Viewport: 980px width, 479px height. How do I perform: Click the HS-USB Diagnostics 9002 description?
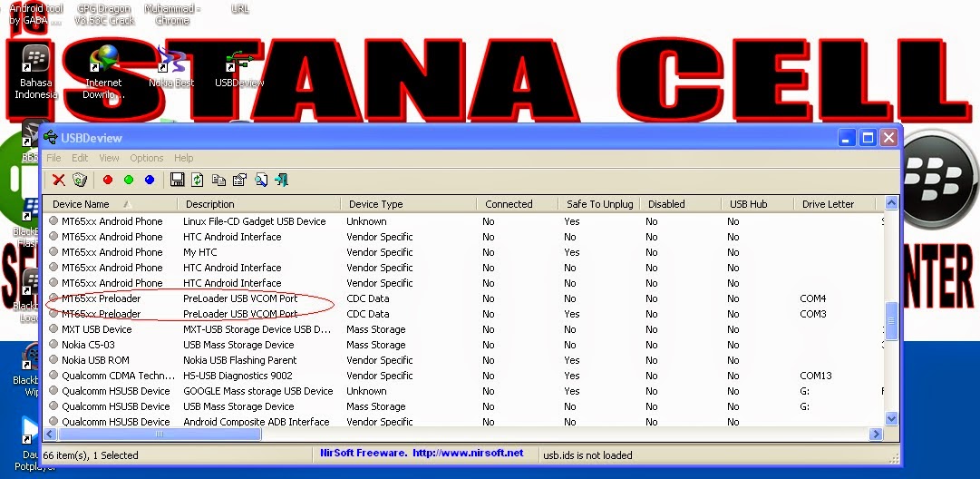(x=238, y=376)
